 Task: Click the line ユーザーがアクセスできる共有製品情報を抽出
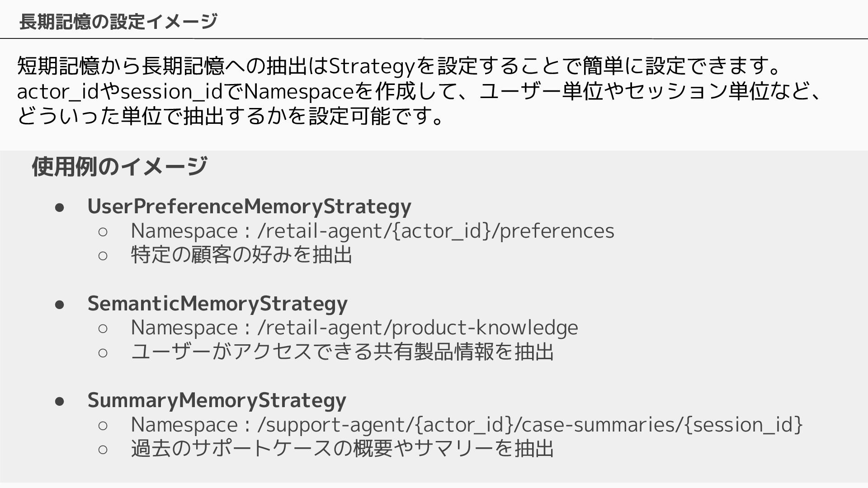(x=342, y=352)
